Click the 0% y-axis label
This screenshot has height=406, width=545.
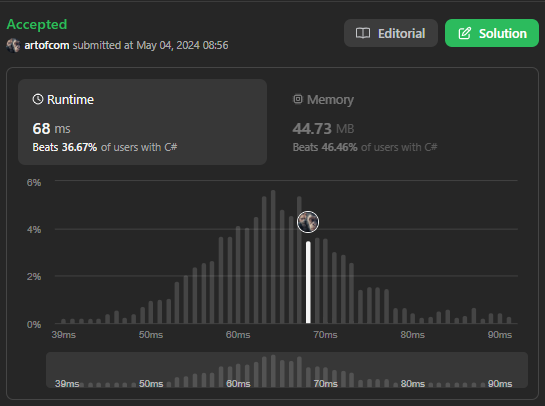pyautogui.click(x=34, y=324)
